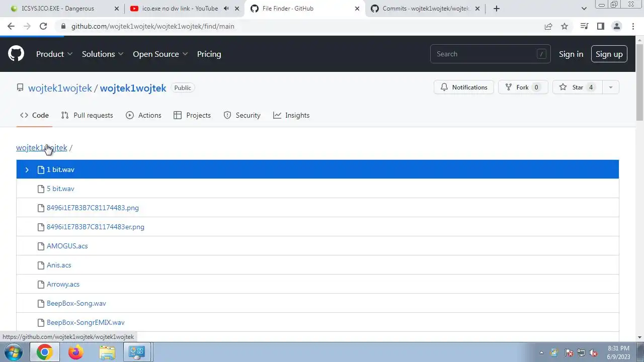This screenshot has width=644, height=362.
Task: Click the chevron on the 1 bit.wav row
Action: [x=27, y=170]
